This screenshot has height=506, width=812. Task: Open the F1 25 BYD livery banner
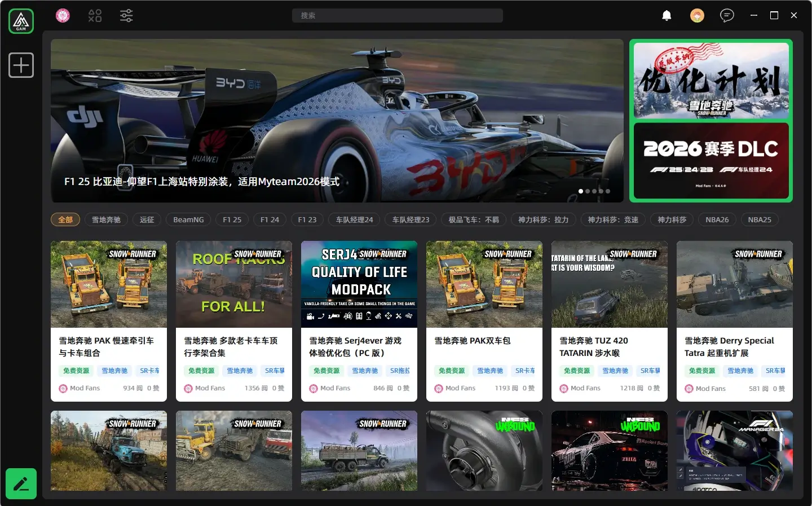337,121
